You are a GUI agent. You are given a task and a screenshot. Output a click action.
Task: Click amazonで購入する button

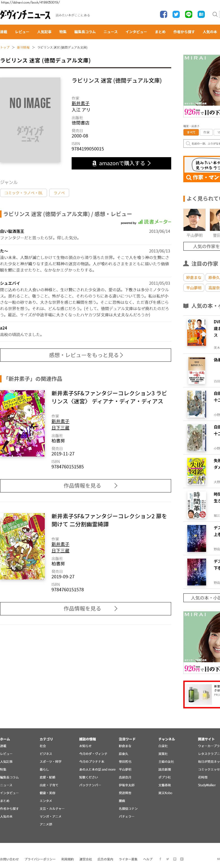click(121, 163)
